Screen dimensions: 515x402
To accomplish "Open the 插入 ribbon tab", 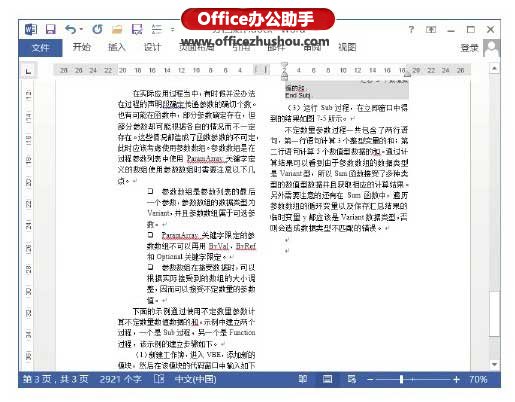I will tap(117, 47).
